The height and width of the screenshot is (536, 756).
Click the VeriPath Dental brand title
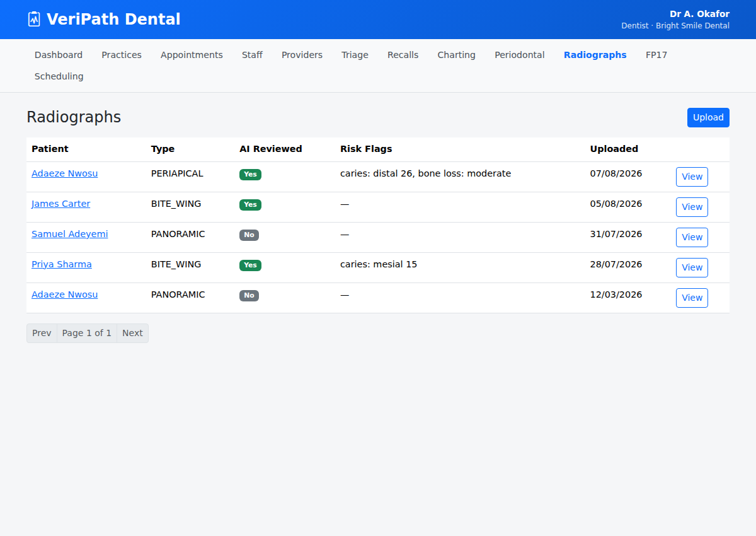pyautogui.click(x=113, y=19)
